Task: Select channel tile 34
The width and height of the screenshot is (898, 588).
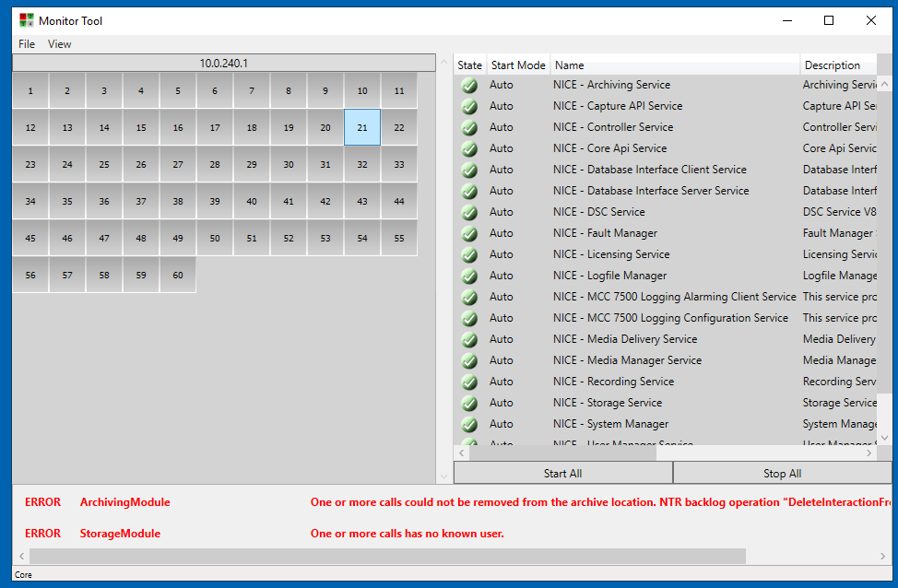Action: 30,201
